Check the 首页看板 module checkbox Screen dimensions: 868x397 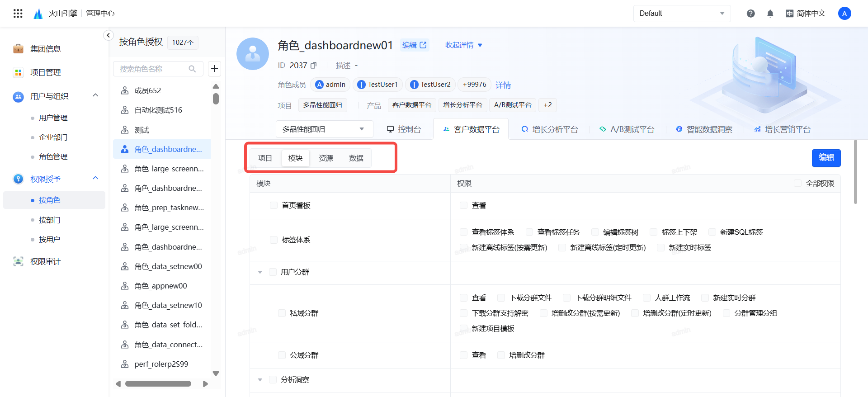coord(274,205)
